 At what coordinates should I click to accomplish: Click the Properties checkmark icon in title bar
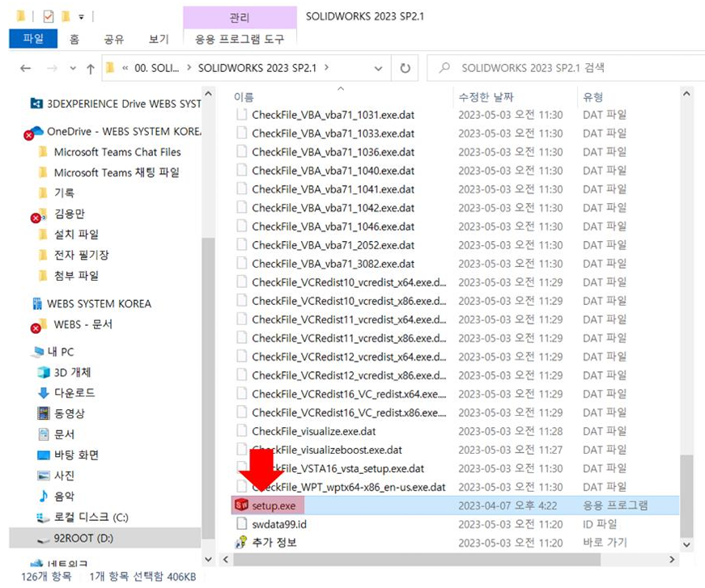(48, 17)
